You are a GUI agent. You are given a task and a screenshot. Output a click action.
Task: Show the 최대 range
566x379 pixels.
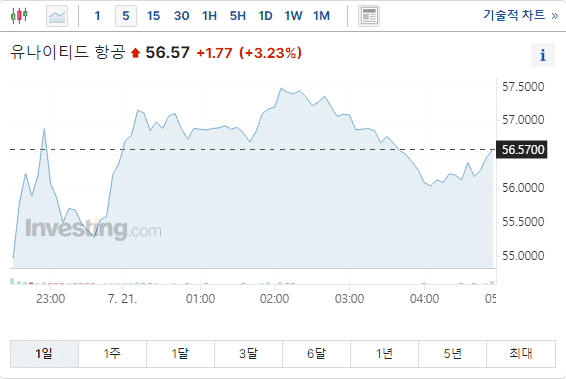(521, 354)
